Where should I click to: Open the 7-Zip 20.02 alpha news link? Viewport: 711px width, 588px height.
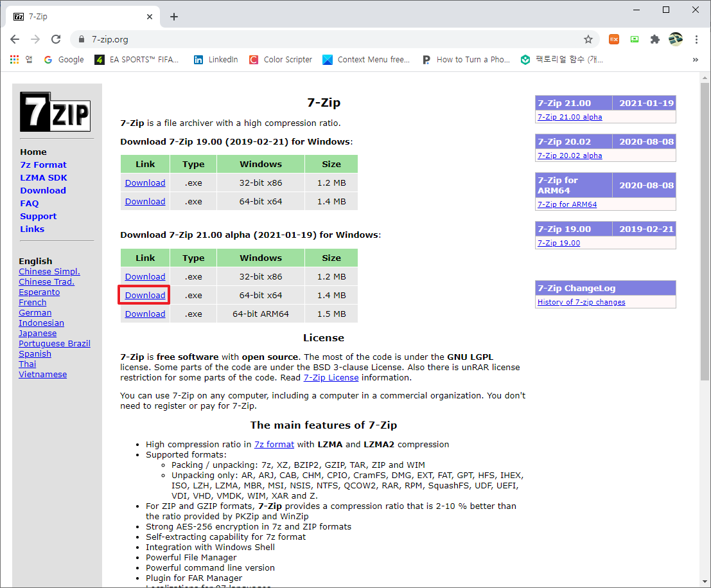coord(570,156)
